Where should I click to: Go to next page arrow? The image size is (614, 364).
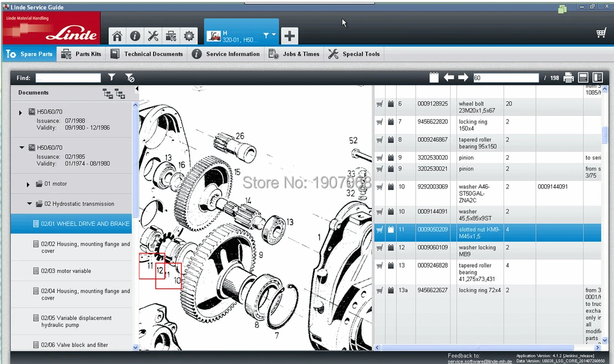coord(463,77)
